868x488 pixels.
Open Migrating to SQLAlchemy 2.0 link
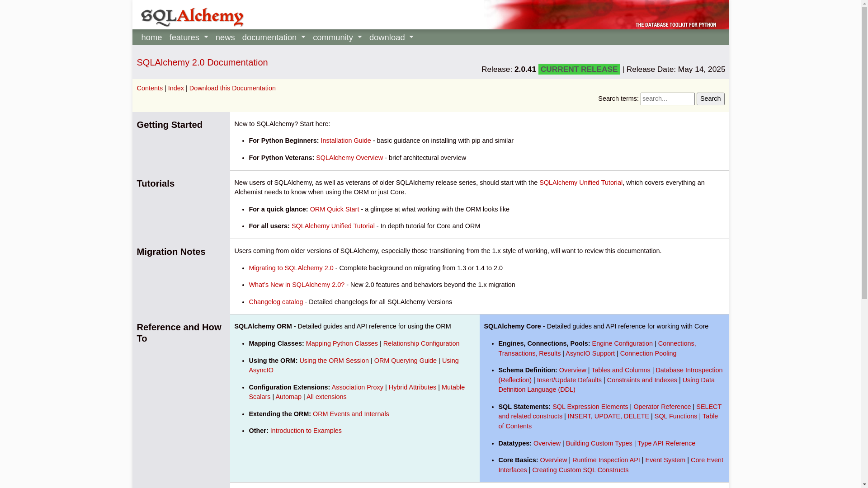291,268
